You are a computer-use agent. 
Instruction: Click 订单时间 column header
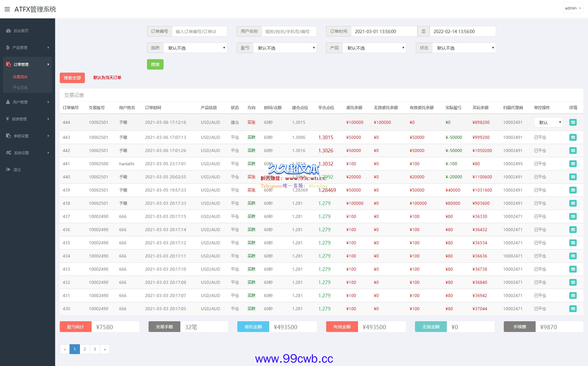pos(153,108)
